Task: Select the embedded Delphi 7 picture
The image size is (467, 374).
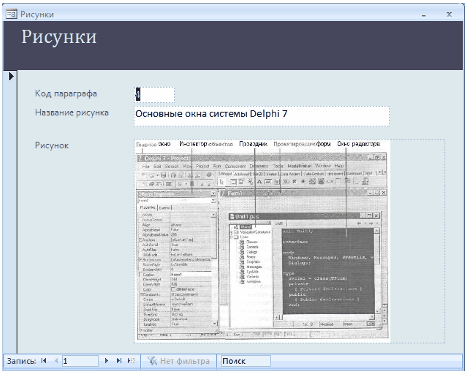Action: [262, 241]
